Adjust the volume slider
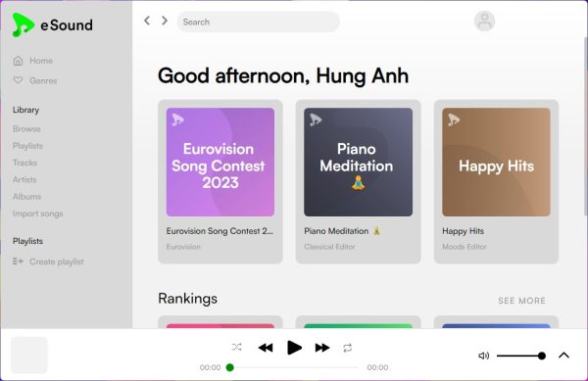588x381 pixels. [521, 356]
